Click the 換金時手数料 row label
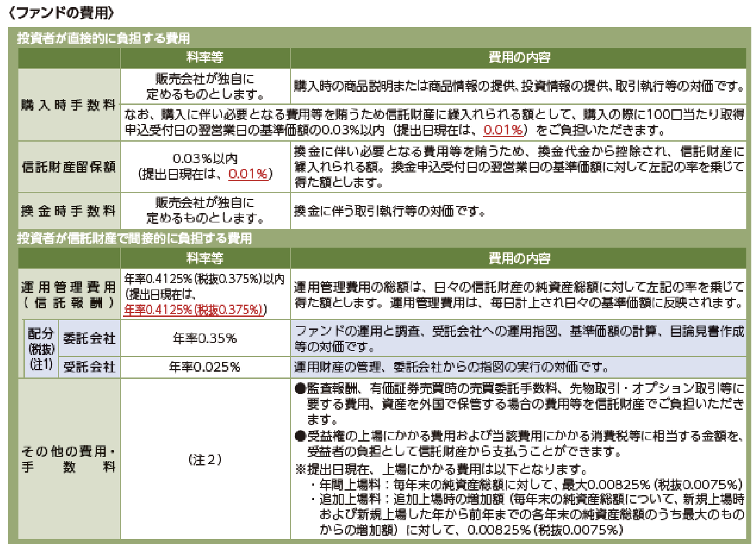The width and height of the screenshot is (756, 548). click(69, 211)
